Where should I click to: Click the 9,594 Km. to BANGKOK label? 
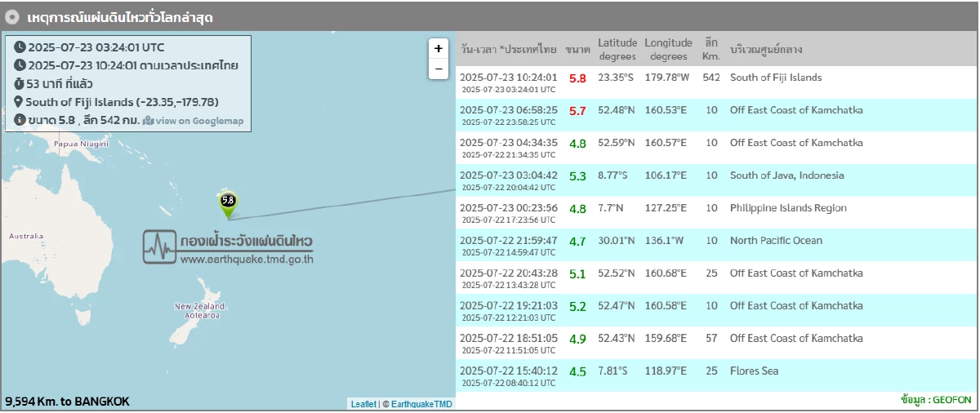68,402
